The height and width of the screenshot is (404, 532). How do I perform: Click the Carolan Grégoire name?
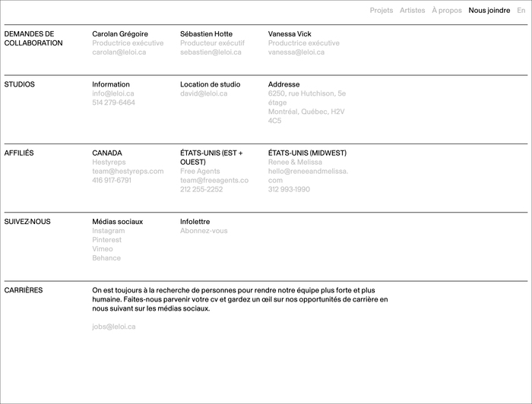(x=120, y=34)
